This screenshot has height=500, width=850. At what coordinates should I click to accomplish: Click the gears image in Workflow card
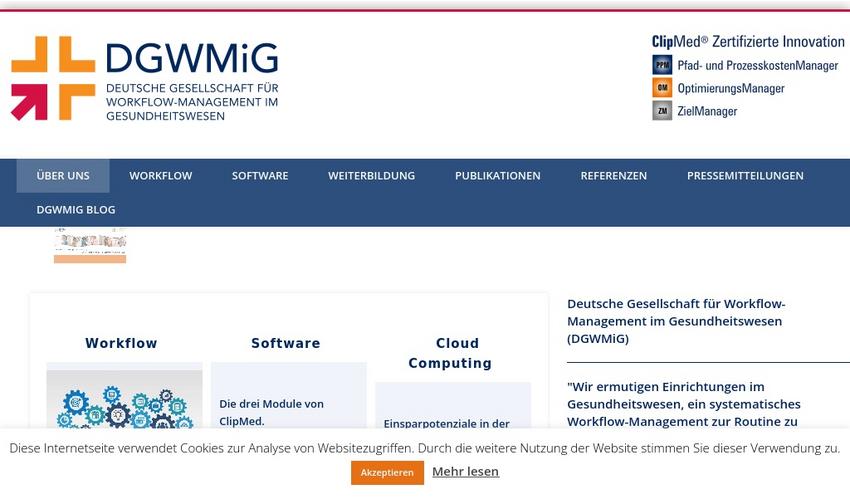coord(124,400)
